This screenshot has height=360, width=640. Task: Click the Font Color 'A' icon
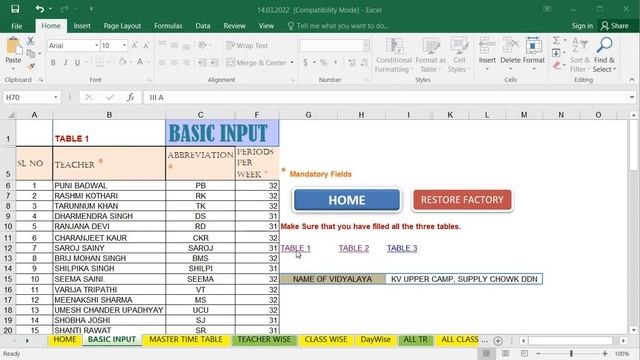140,62
